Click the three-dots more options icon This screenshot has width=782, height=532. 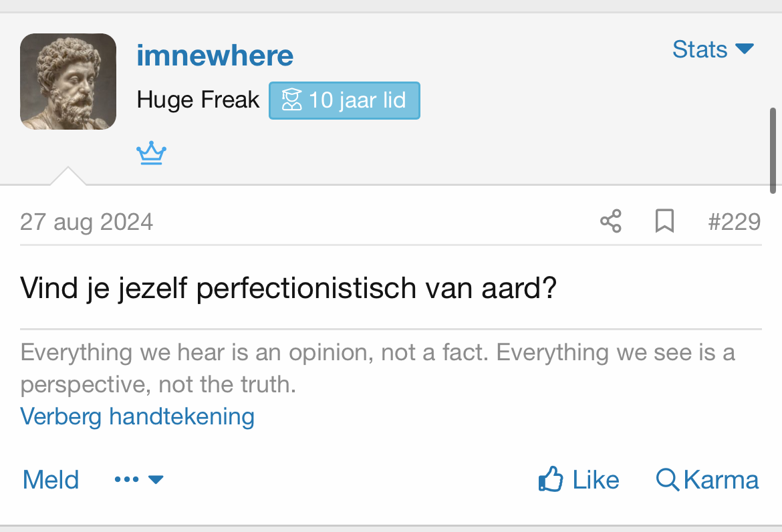(126, 480)
